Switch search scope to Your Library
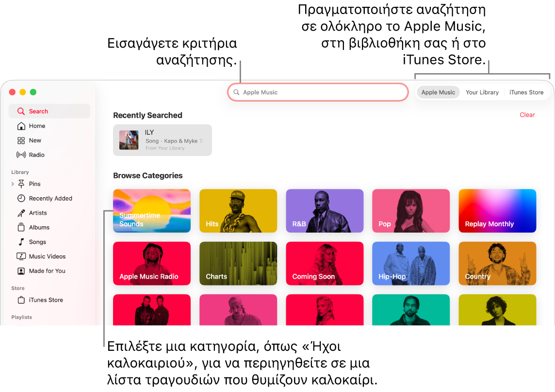 tap(482, 92)
